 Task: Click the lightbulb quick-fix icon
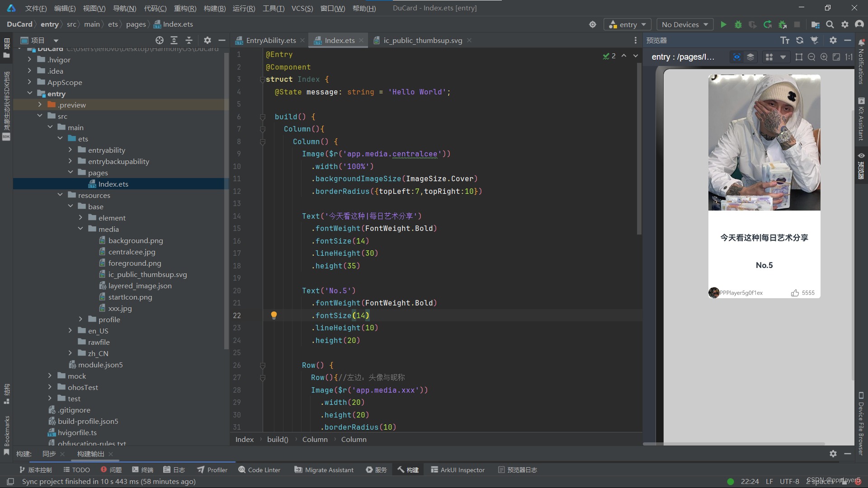(274, 315)
